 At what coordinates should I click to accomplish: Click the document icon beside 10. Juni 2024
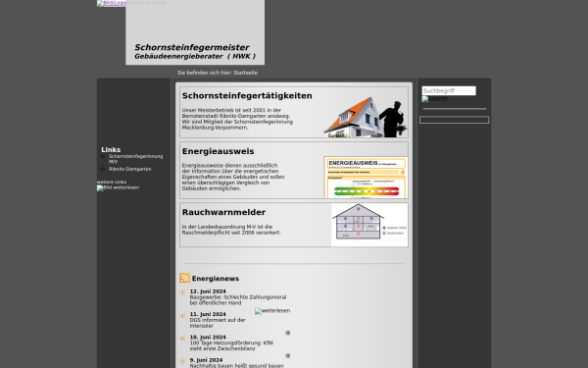[182, 338]
